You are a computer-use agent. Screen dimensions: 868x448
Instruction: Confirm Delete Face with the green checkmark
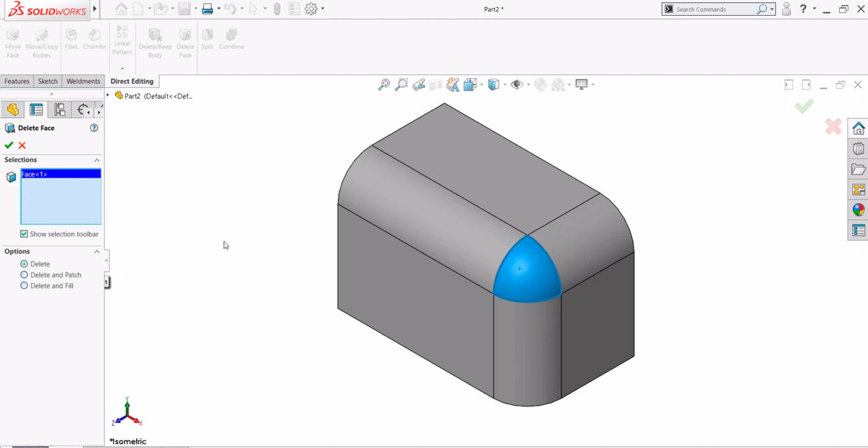tap(9, 145)
